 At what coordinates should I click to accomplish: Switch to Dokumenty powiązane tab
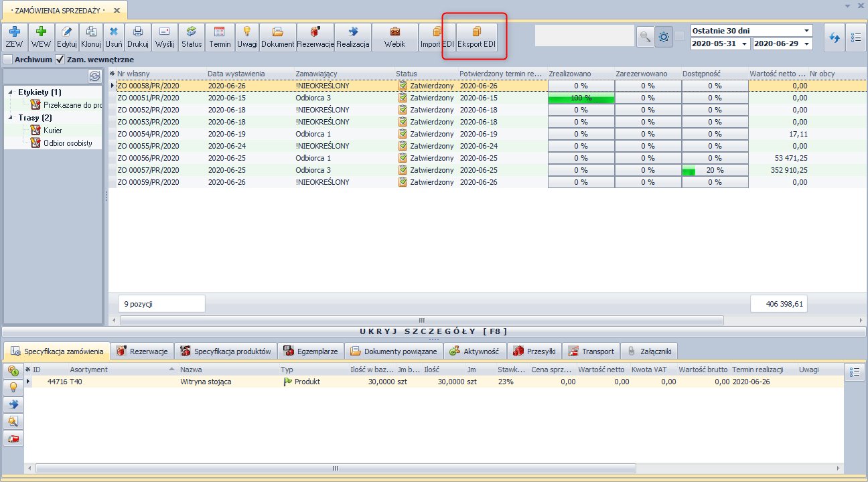tap(393, 351)
